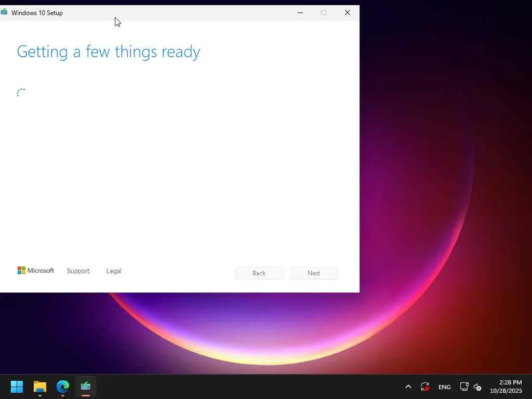Launch File Explorer from taskbar
This screenshot has height=399, width=532.
39,387
